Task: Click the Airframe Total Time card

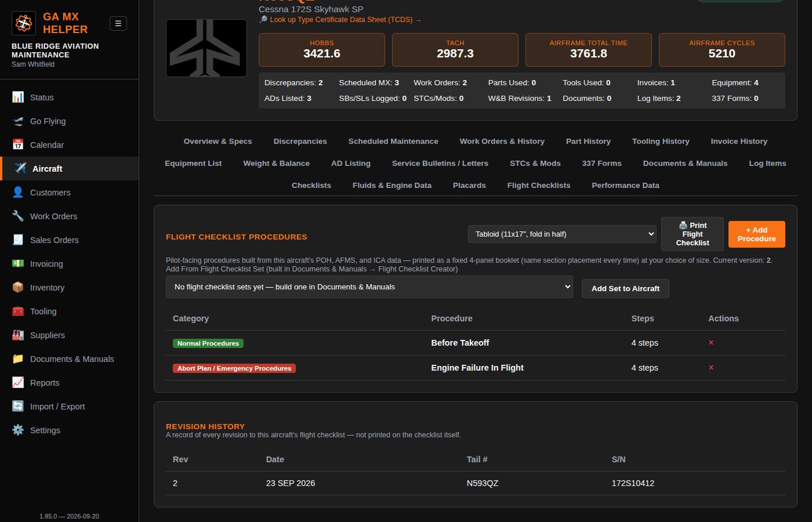Action: pyautogui.click(x=589, y=50)
